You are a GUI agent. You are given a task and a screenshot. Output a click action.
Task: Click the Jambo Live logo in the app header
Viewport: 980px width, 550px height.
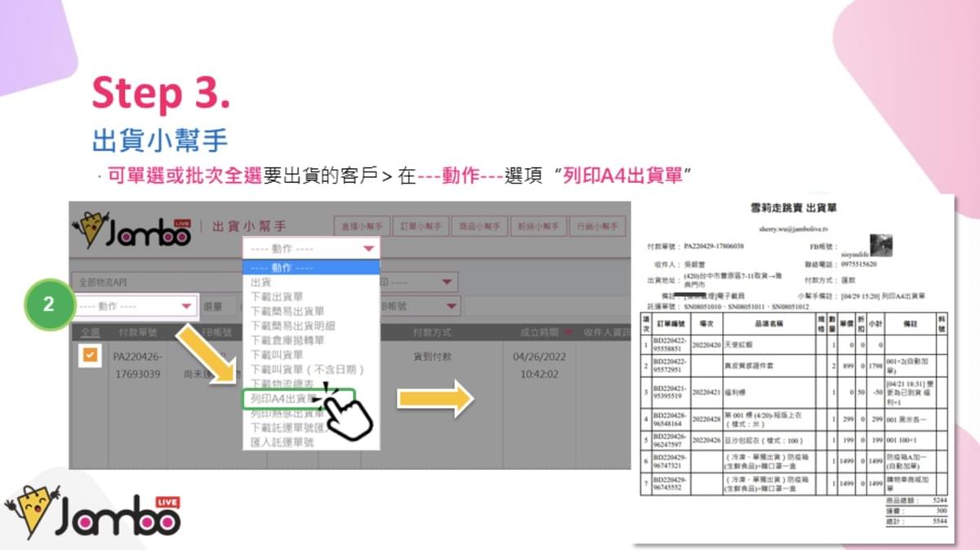pyautogui.click(x=132, y=230)
